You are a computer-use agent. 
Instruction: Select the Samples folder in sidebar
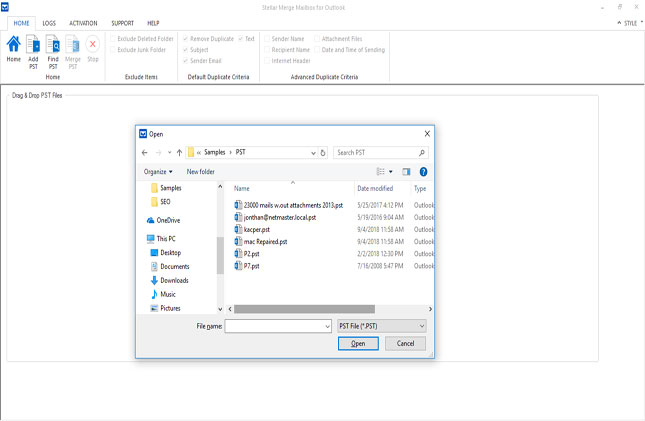coord(166,188)
